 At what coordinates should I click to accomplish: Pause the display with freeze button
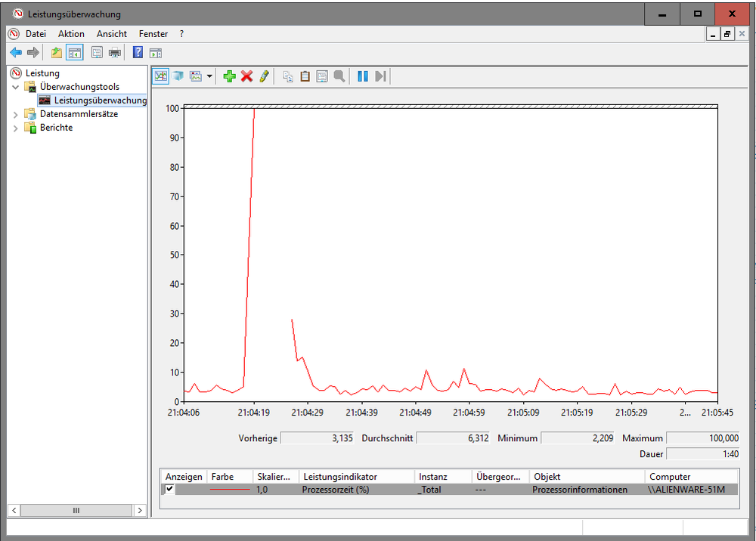pyautogui.click(x=363, y=76)
